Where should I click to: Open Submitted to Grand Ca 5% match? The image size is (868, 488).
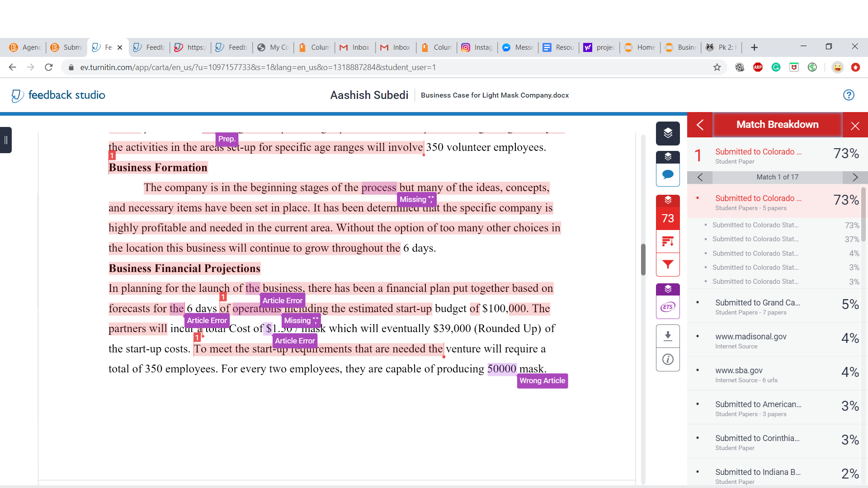click(x=774, y=306)
